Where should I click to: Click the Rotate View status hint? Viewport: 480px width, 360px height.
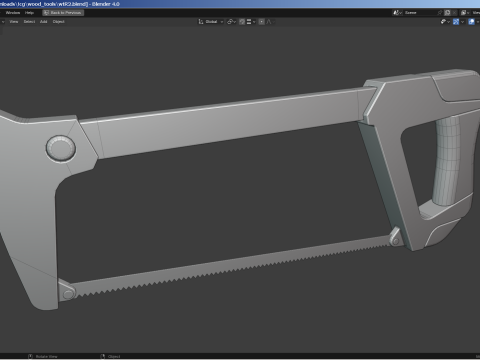[43, 356]
